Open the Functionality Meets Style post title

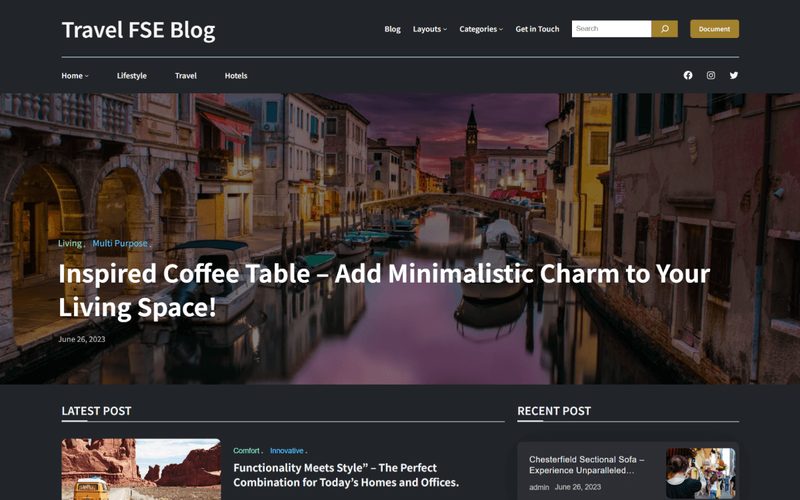coord(346,475)
